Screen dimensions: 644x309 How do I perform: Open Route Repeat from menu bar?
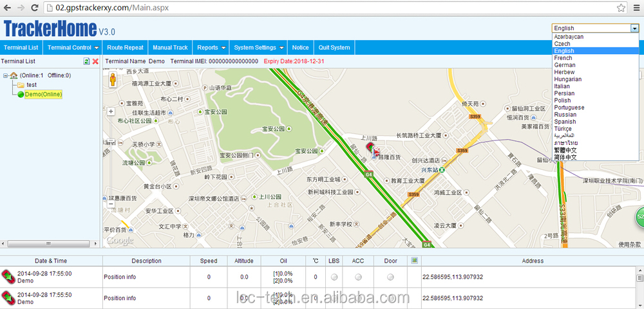[126, 48]
